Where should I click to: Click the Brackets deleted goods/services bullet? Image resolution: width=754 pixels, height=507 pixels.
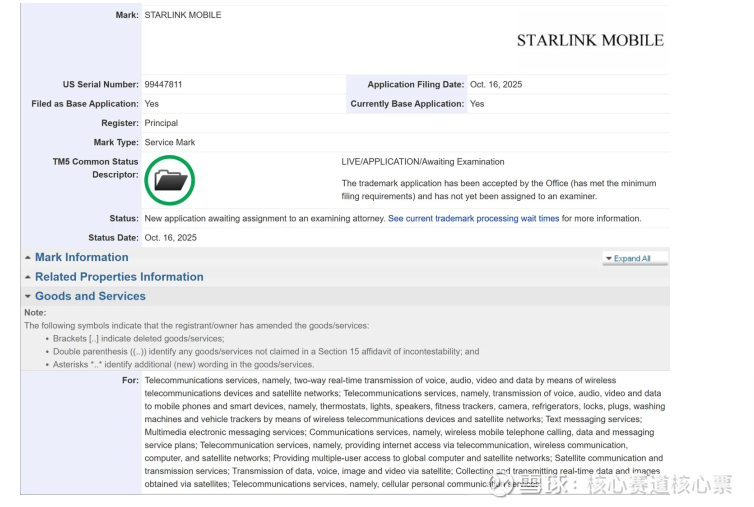(x=138, y=339)
